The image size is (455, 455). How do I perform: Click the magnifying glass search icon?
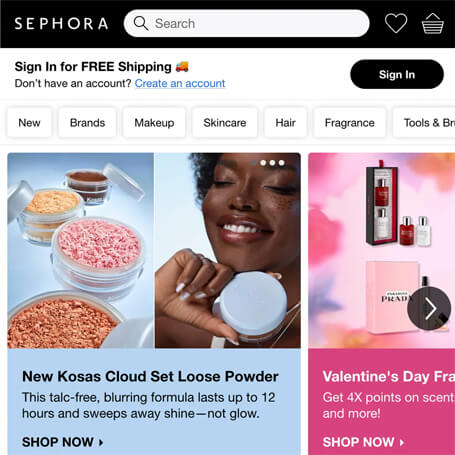[141, 23]
